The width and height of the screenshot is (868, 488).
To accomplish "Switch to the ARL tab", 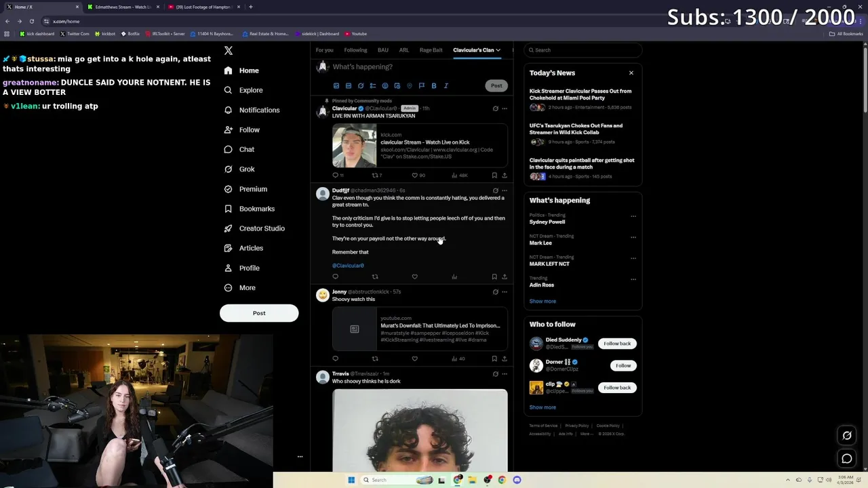I will coord(404,50).
